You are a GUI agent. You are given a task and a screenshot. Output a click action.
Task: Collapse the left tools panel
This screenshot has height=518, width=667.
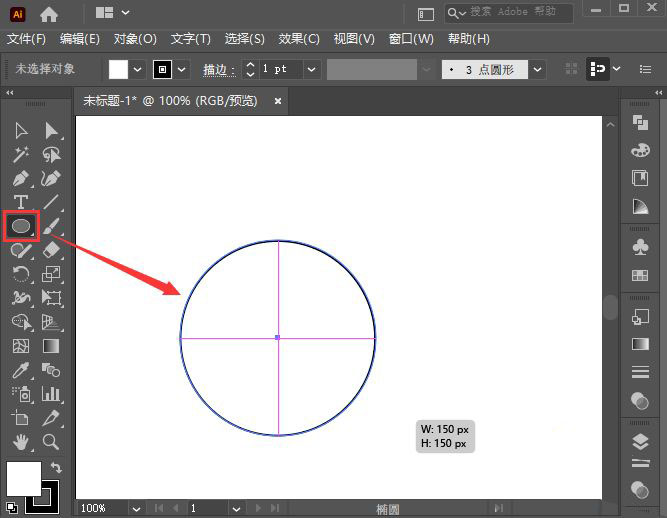[x=11, y=92]
